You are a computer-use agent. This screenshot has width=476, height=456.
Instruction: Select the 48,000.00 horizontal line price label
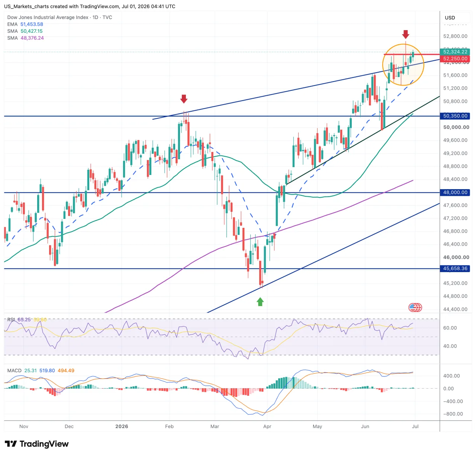(455, 192)
